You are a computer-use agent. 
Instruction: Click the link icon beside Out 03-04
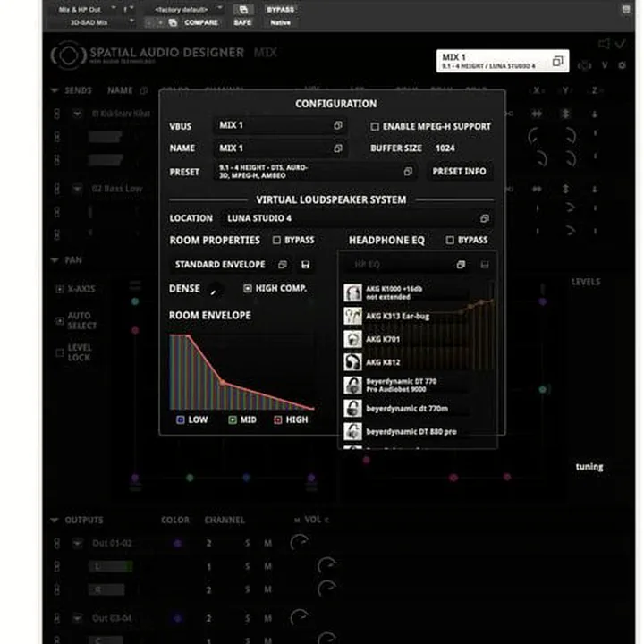tap(56, 618)
